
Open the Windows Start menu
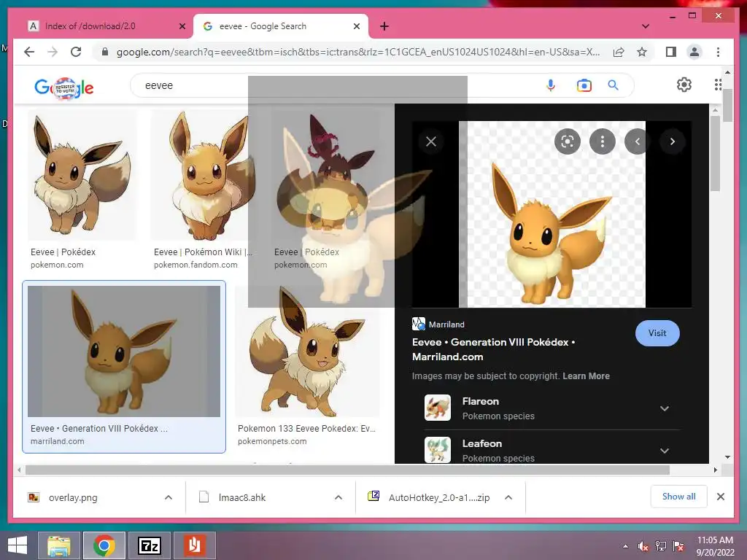(18, 545)
